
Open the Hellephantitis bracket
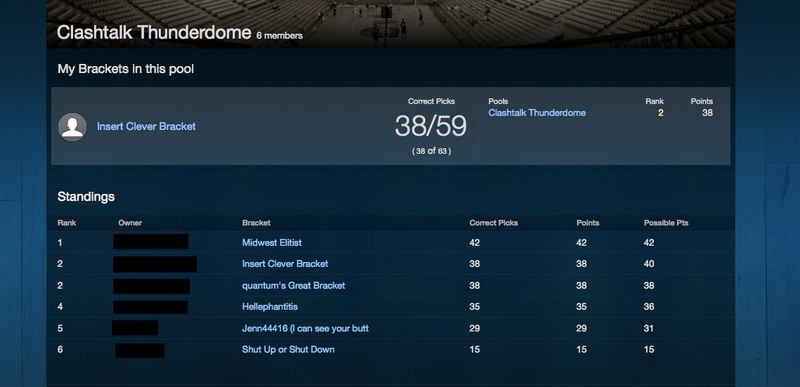(x=270, y=306)
